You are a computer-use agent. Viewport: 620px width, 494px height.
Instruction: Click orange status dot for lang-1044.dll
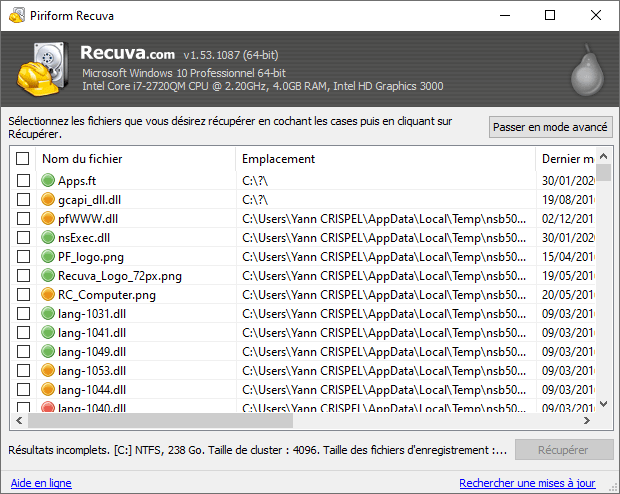48,389
